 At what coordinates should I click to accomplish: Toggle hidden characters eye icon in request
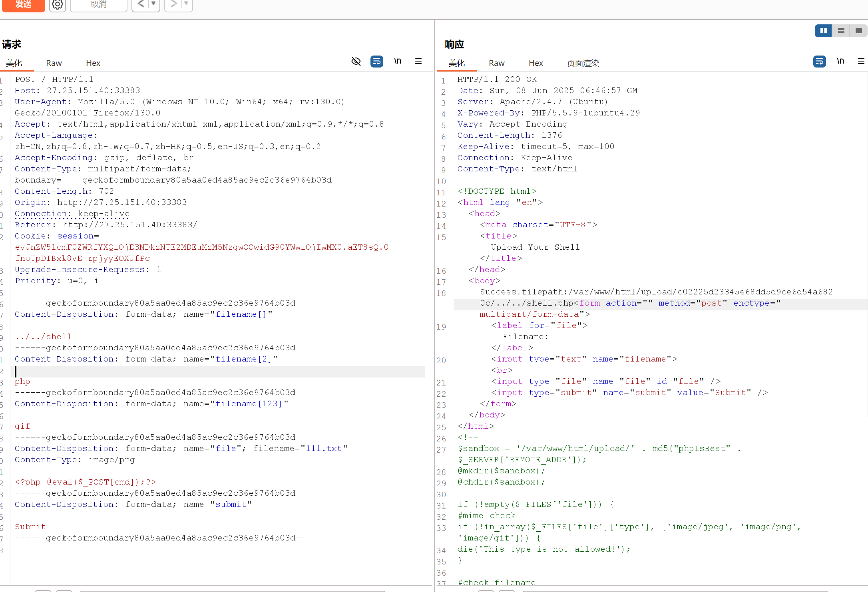356,61
